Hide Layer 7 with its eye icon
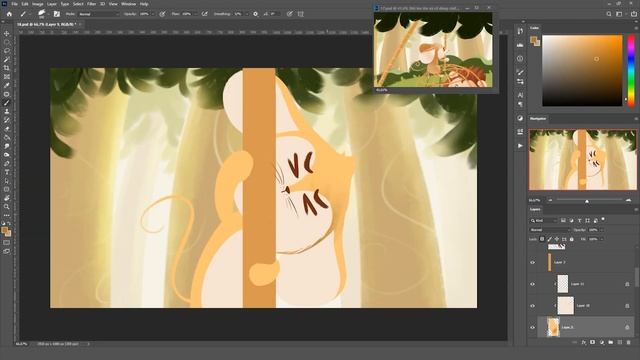640x360 pixels. [x=532, y=262]
